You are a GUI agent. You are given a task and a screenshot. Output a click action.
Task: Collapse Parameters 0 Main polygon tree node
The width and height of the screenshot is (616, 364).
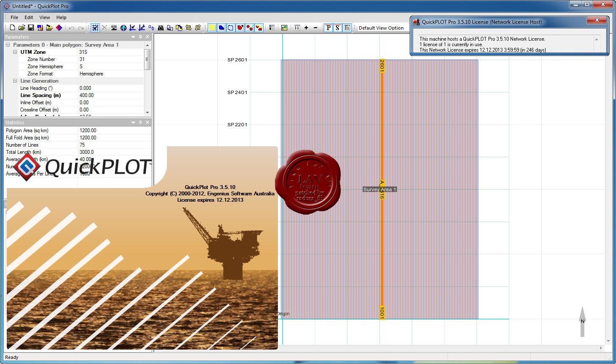click(x=8, y=45)
